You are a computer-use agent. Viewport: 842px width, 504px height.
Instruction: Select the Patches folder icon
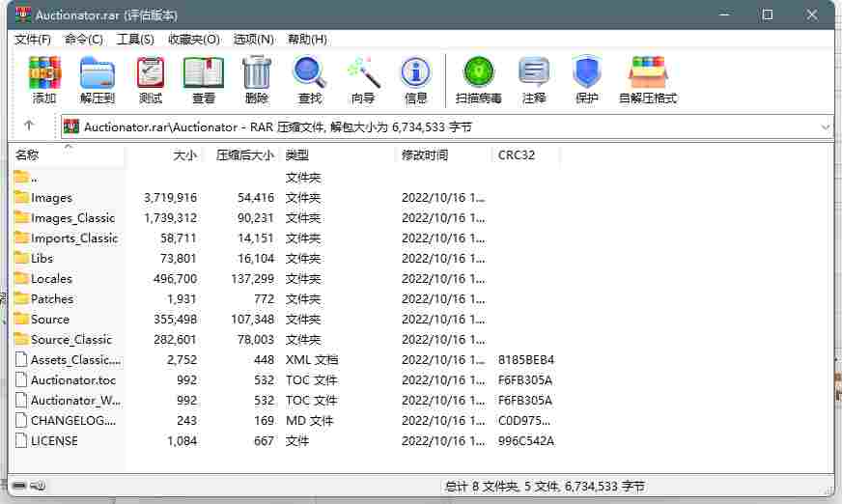pyautogui.click(x=21, y=298)
